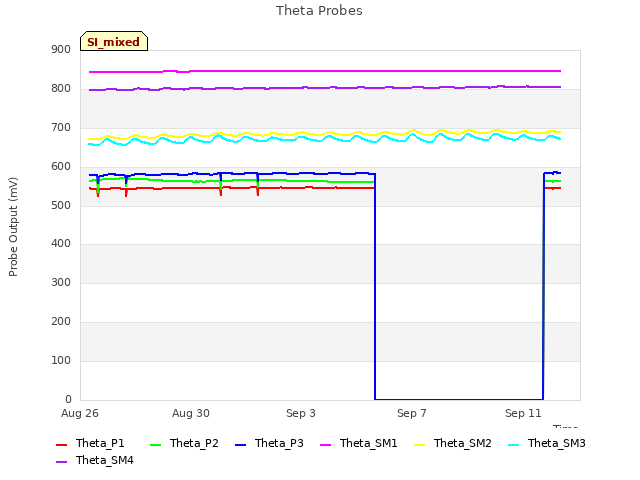Click the 500 y-axis tick label
The width and height of the screenshot is (640, 480).
61,205
